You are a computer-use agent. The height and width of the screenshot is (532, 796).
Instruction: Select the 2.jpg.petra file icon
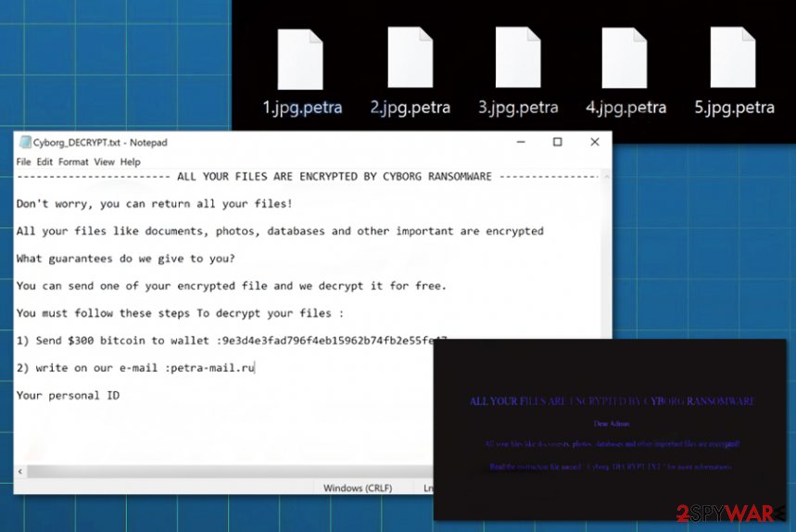tap(411, 57)
